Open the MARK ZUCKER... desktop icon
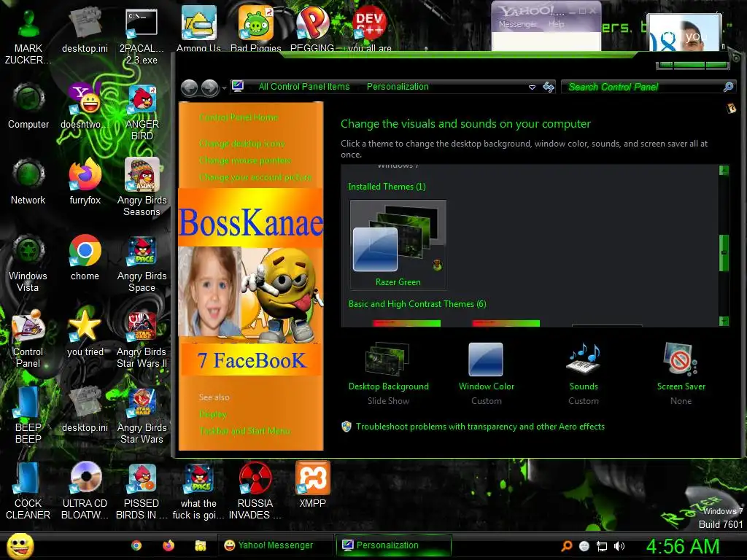Image resolution: width=747 pixels, height=560 pixels. tap(28, 34)
